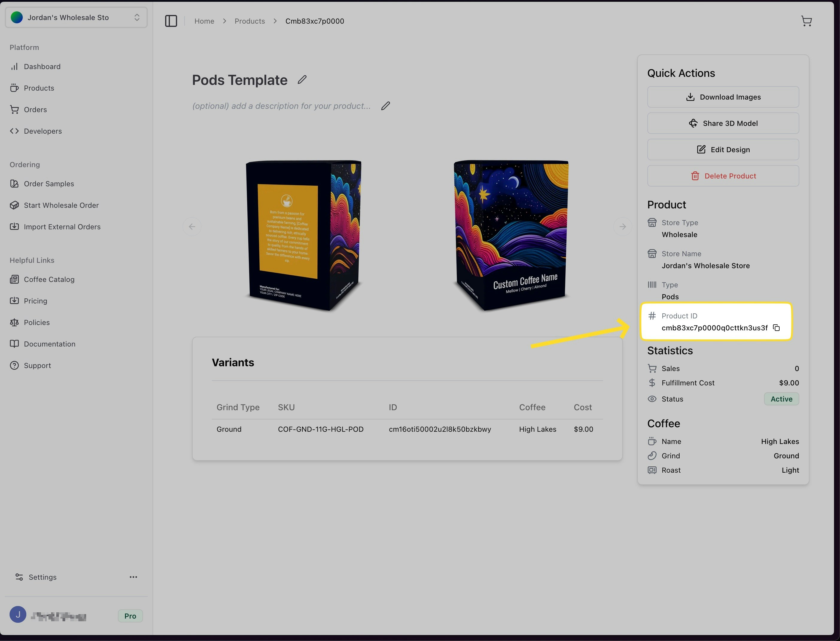Image resolution: width=840 pixels, height=641 pixels.
Task: Navigate to Products breadcrumb link
Action: [249, 21]
